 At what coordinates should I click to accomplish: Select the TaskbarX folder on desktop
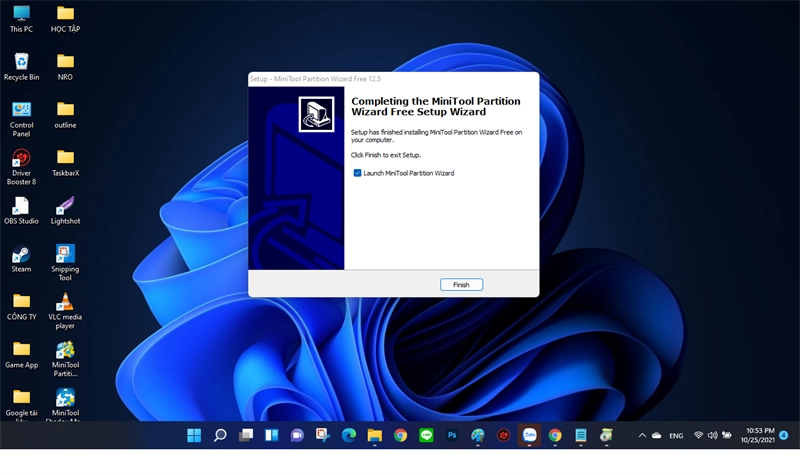click(65, 163)
